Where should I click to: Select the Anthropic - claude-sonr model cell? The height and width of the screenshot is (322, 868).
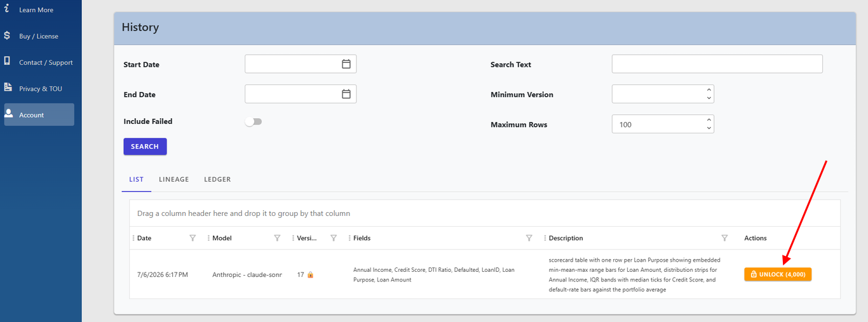(x=247, y=275)
